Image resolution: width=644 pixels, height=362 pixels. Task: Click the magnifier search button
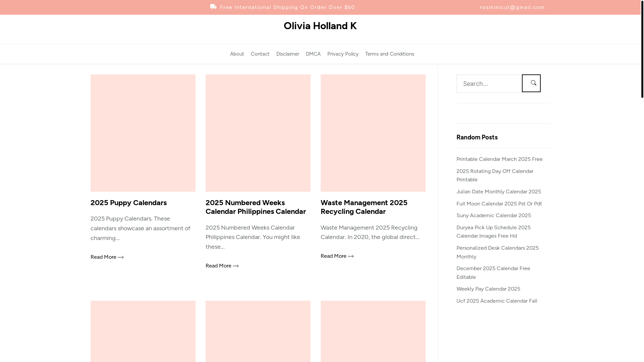[531, 83]
